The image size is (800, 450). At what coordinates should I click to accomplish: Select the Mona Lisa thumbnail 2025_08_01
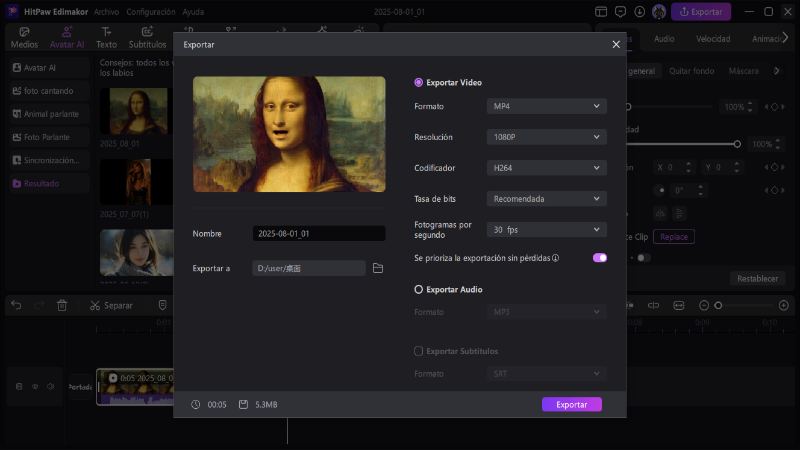coord(136,111)
